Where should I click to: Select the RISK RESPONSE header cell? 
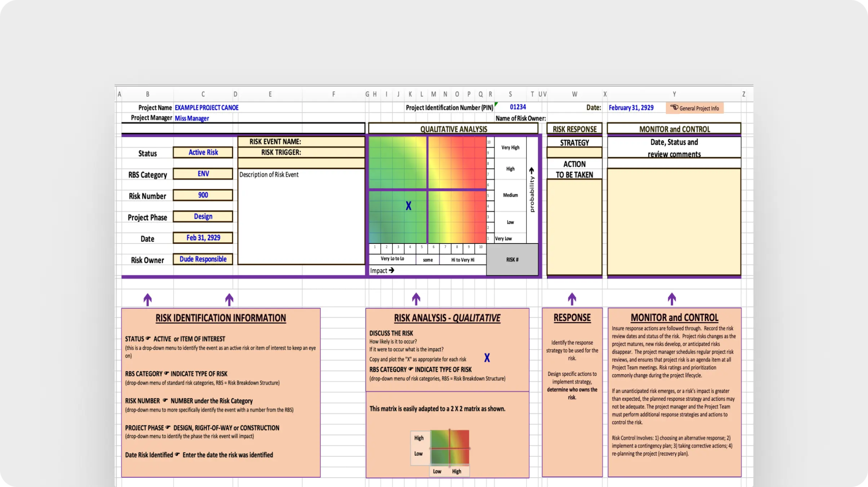tap(574, 129)
